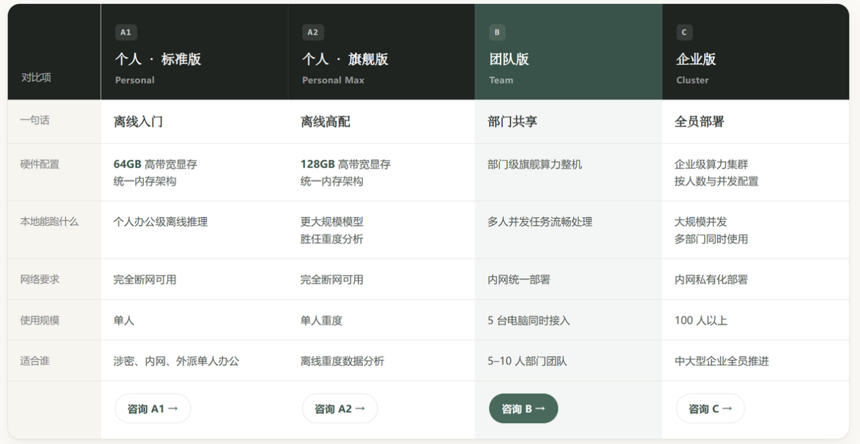Screen dimensions: 860x444
Task: Click the 团队版 column title
Action: tap(509, 59)
